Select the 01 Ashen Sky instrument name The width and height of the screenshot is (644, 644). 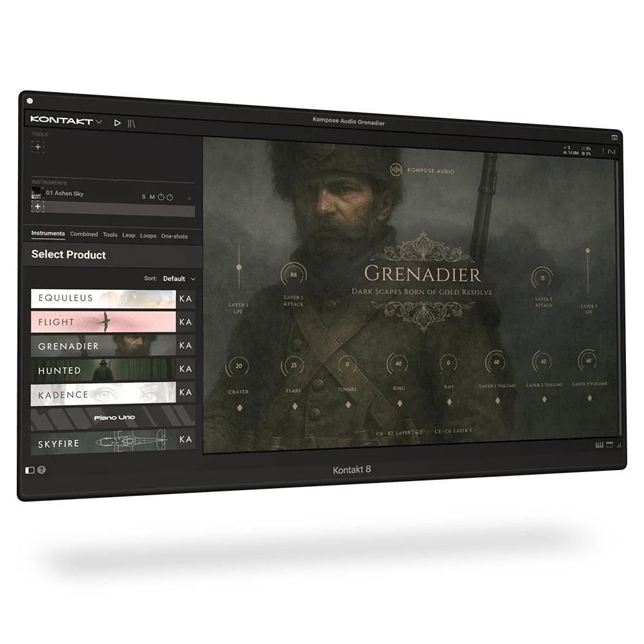click(65, 193)
